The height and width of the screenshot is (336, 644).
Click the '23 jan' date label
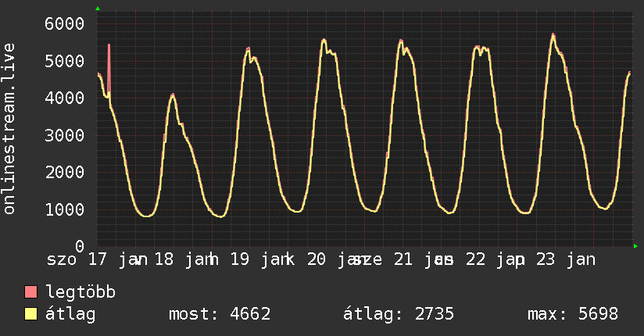pyautogui.click(x=566, y=259)
